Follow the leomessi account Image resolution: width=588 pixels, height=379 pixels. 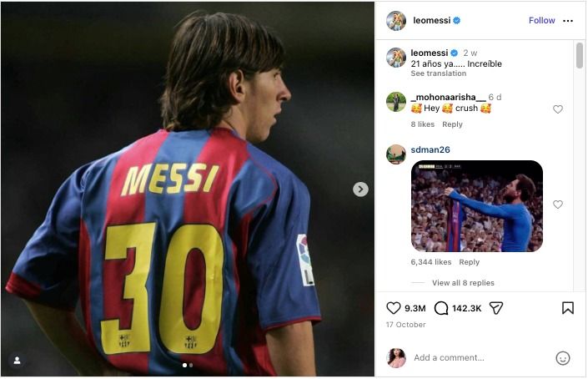[x=541, y=21]
